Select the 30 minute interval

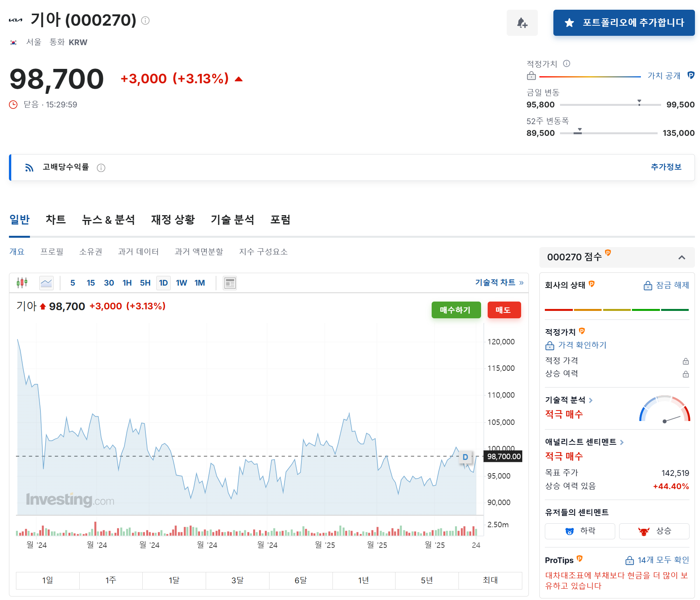109,283
